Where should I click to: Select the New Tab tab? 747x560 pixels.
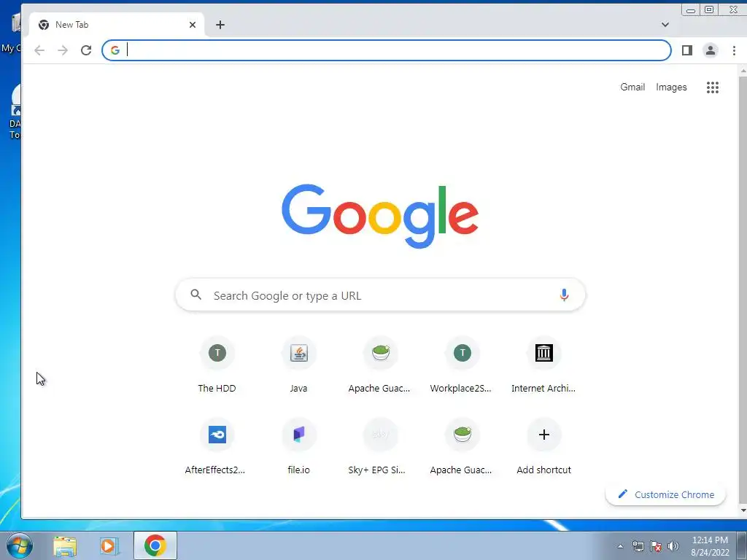tap(117, 25)
